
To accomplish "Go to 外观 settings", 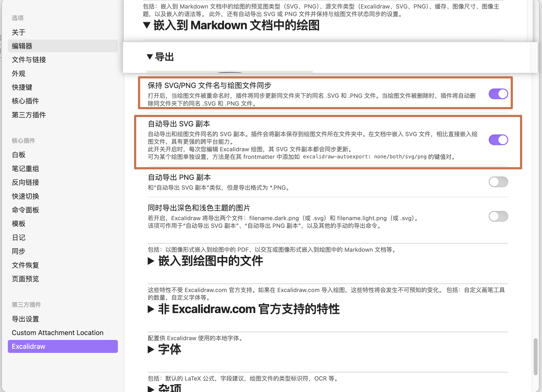I will click(19, 73).
